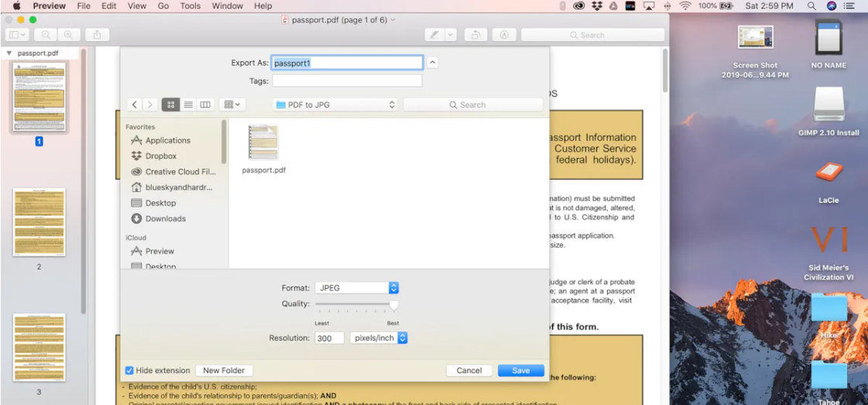Image resolution: width=868 pixels, height=405 pixels.
Task: Switch to column view in save dialog
Action: pos(205,105)
